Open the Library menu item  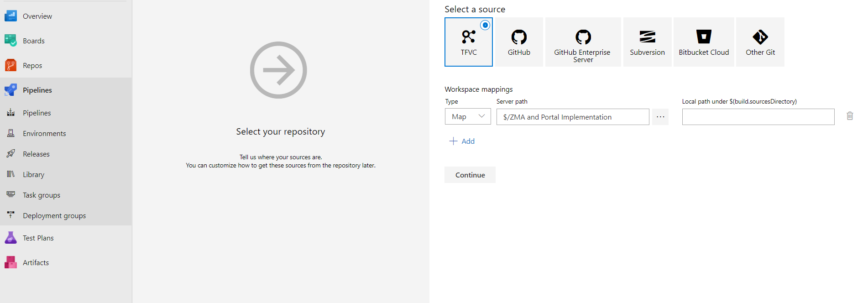pos(33,175)
